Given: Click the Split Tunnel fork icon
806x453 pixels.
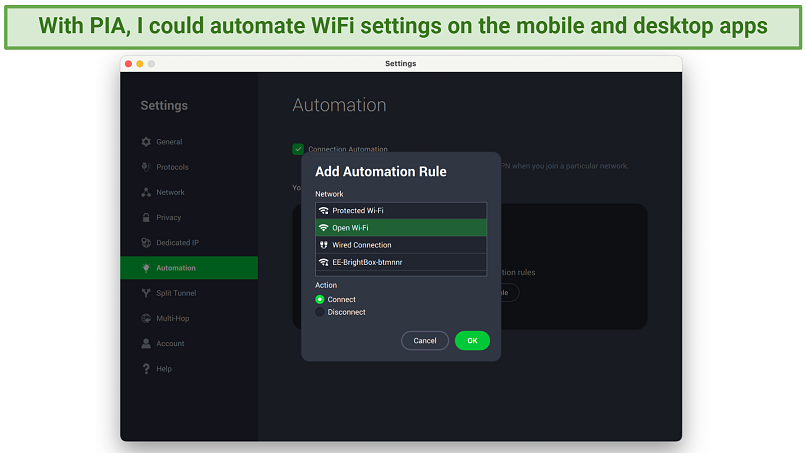Looking at the screenshot, I should pyautogui.click(x=146, y=293).
